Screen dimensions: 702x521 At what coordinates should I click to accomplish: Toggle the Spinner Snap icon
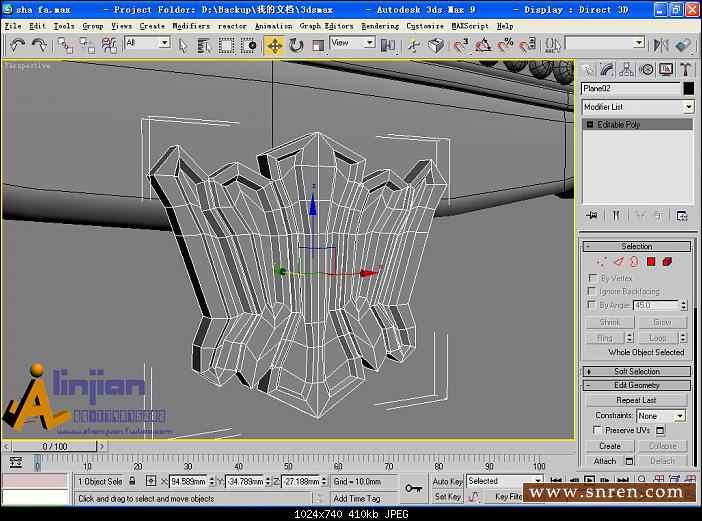pos(527,45)
